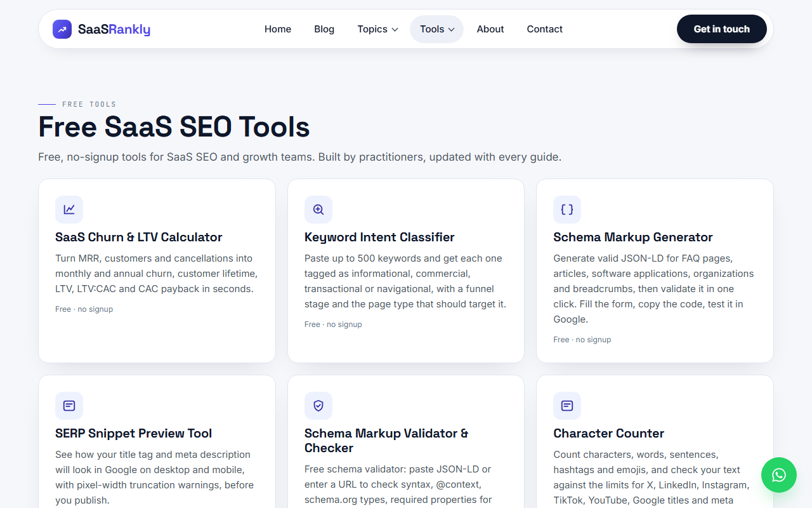Image resolution: width=812 pixels, height=508 pixels.
Task: Open the About nav link
Action: (490, 29)
